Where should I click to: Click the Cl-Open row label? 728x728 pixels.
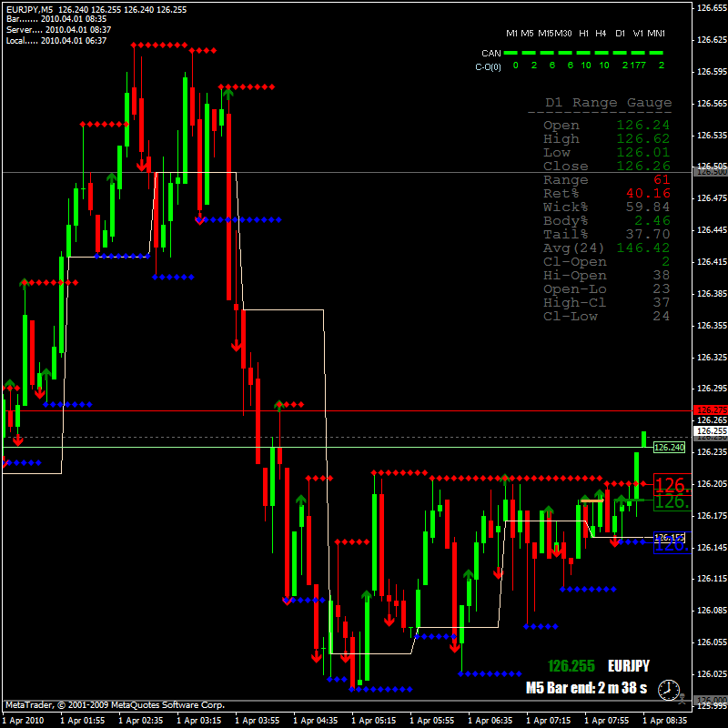(575, 262)
